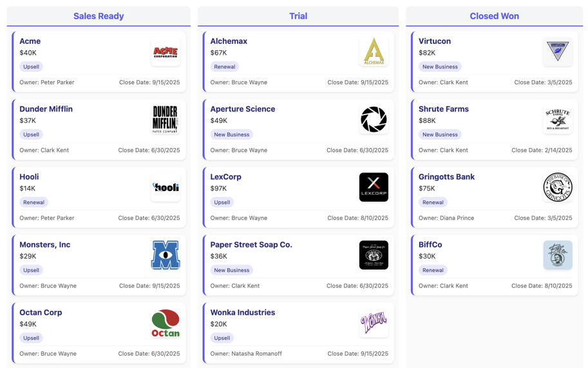The image size is (588, 368).
Task: Click the Monsters, Inc blue M logo
Action: coord(166,255)
